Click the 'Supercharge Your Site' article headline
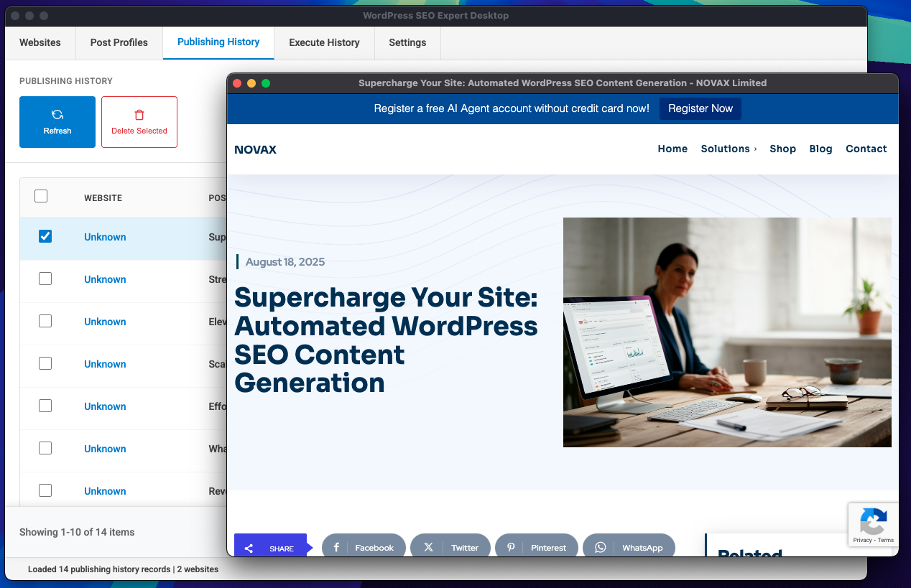 [386, 340]
